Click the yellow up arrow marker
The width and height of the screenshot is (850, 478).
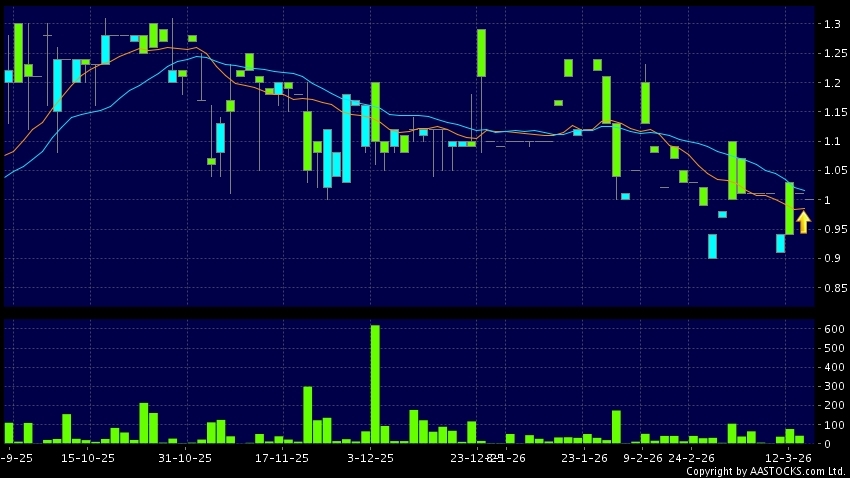(x=803, y=221)
